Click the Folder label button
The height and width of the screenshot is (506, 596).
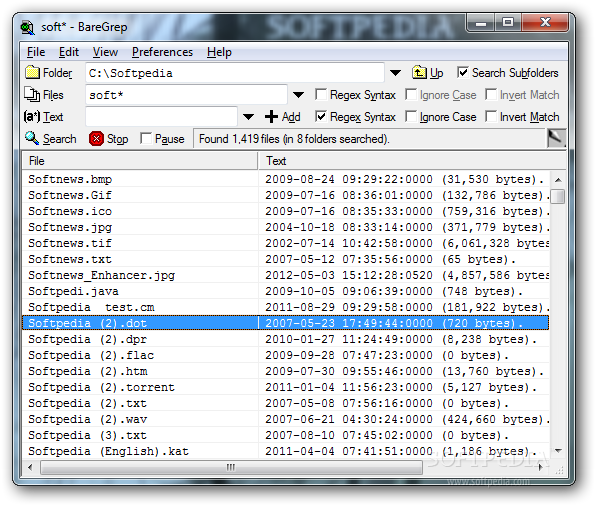click(57, 73)
